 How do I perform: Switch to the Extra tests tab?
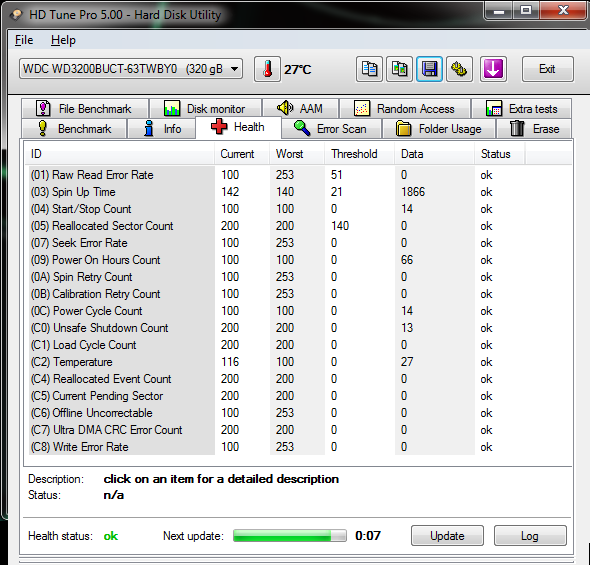pos(522,109)
